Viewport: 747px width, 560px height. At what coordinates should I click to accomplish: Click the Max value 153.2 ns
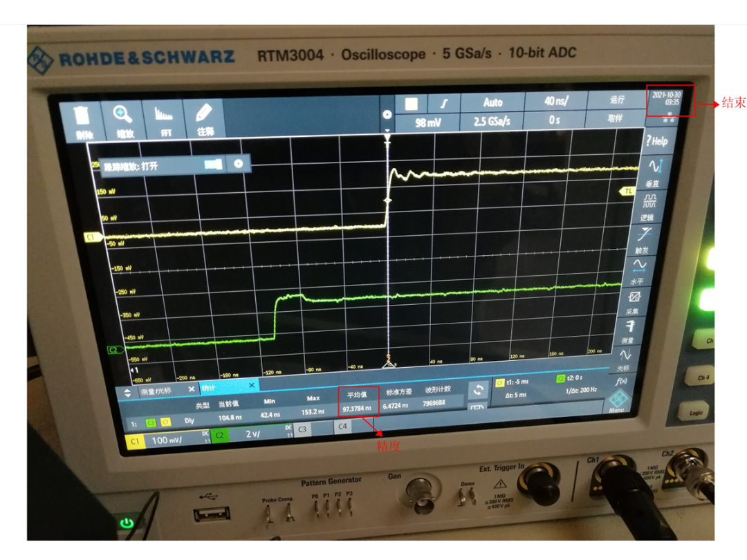click(313, 411)
